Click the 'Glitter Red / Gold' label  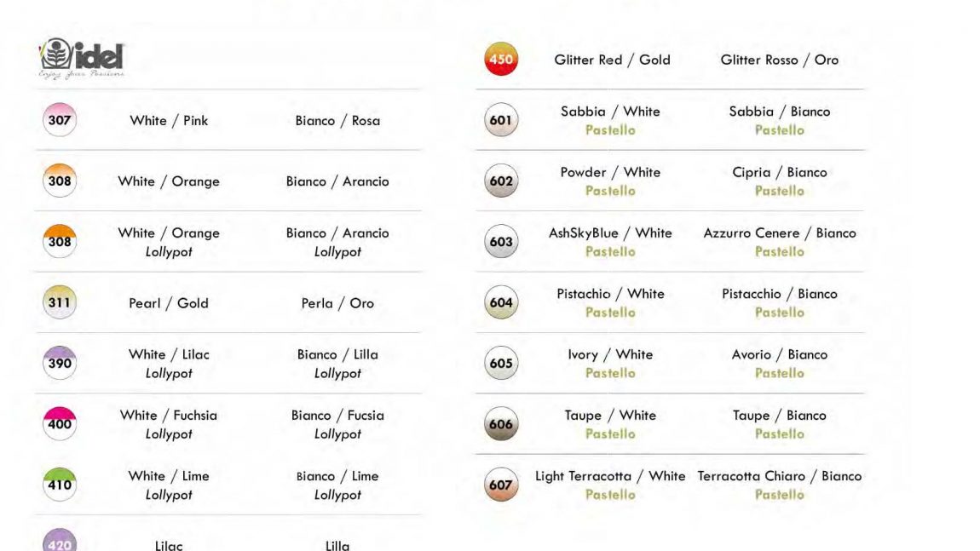(x=612, y=60)
